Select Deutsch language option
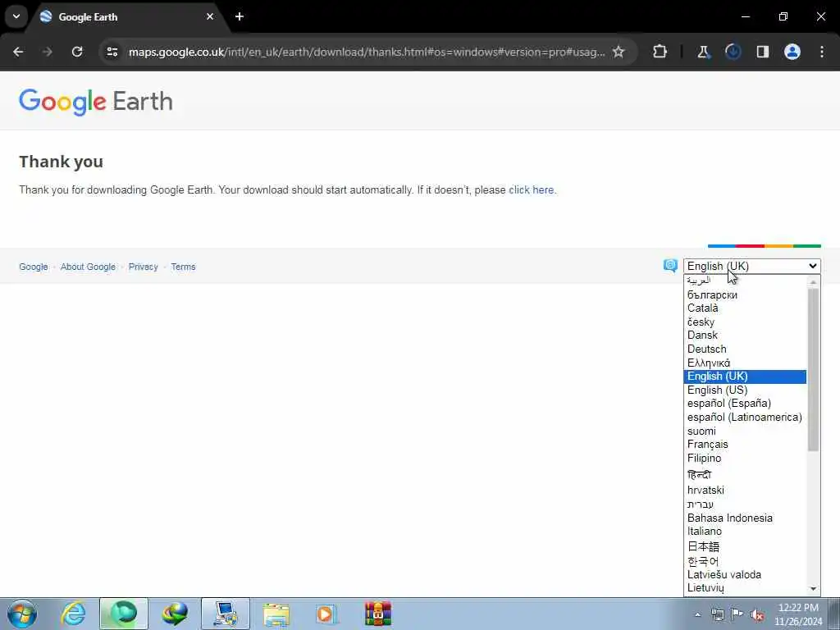Image resolution: width=840 pixels, height=630 pixels. [745, 349]
